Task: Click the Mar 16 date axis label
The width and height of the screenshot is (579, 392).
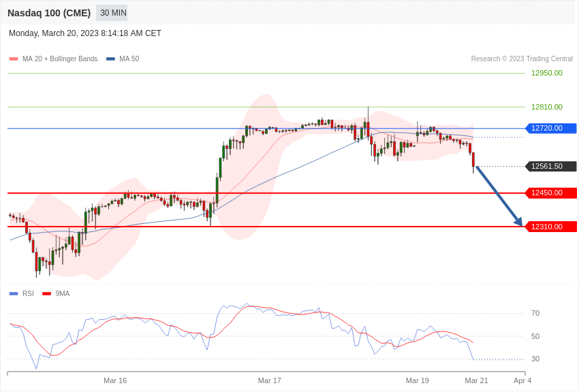Action: click(115, 380)
